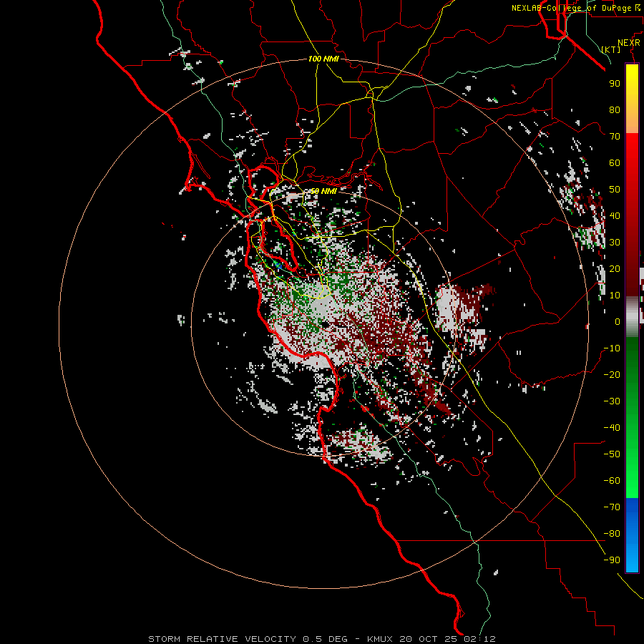
Task: Click the -20 value on the velocity scale
Action: pos(612,375)
